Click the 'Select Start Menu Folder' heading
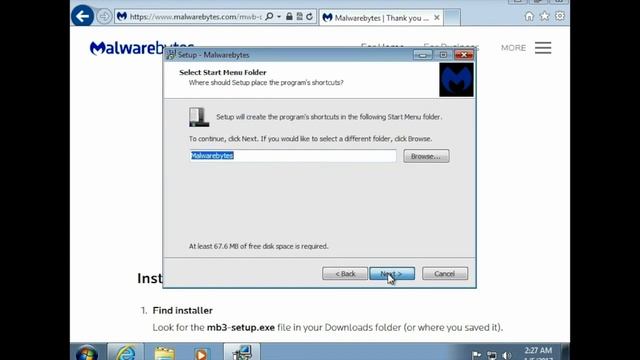 (x=222, y=72)
